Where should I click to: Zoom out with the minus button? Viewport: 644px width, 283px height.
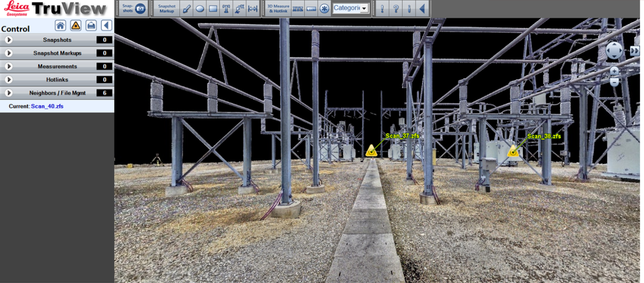(x=614, y=82)
